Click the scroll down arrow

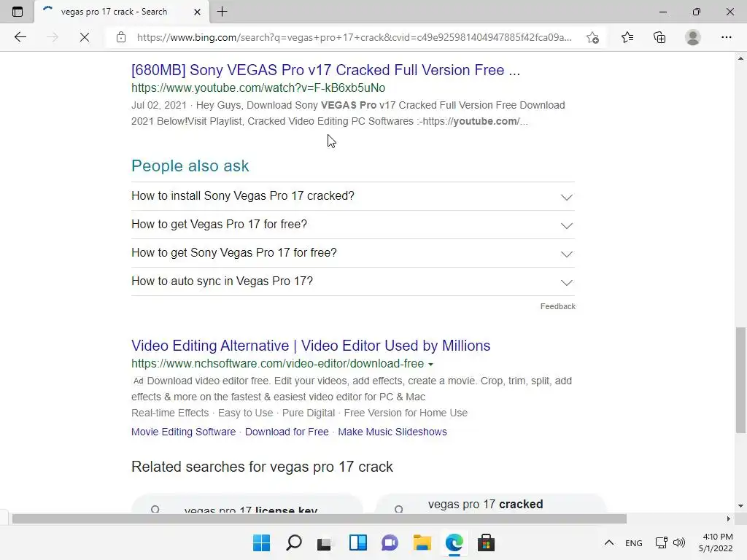click(x=740, y=506)
